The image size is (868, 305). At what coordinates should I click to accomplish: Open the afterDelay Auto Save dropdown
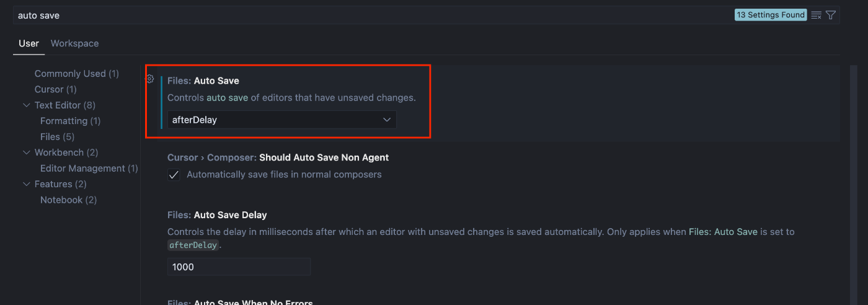(281, 120)
